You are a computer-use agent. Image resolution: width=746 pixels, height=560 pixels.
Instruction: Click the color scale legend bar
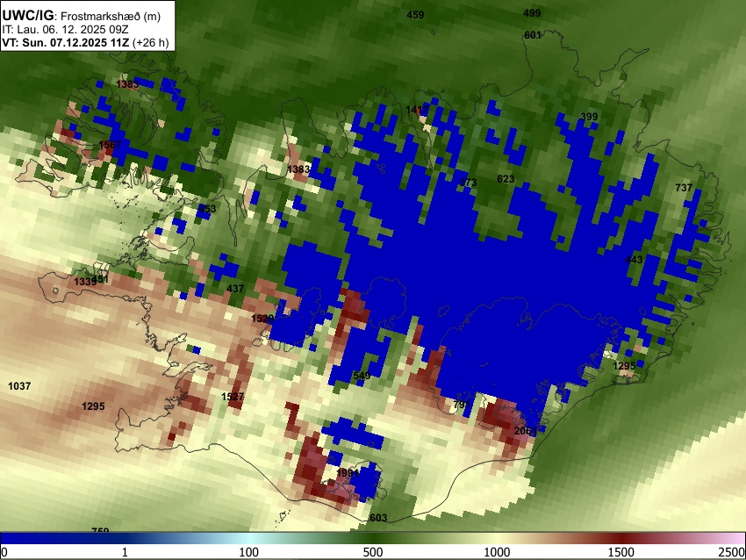tap(373, 538)
